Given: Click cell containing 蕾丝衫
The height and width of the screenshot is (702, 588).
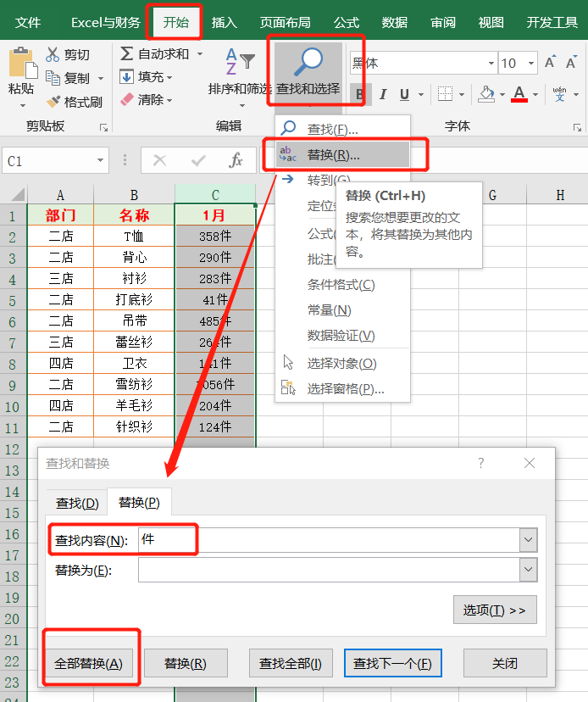Looking at the screenshot, I should tap(134, 342).
